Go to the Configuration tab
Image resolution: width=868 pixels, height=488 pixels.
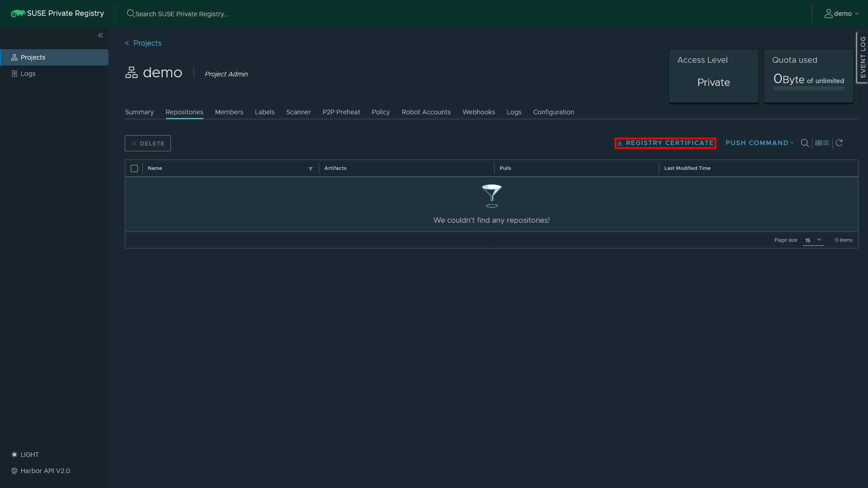553,112
